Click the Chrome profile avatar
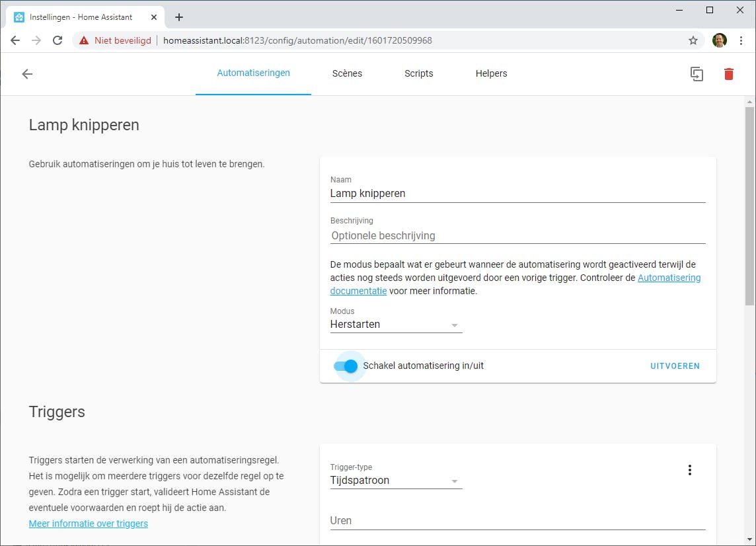This screenshot has height=546, width=756. (x=719, y=40)
